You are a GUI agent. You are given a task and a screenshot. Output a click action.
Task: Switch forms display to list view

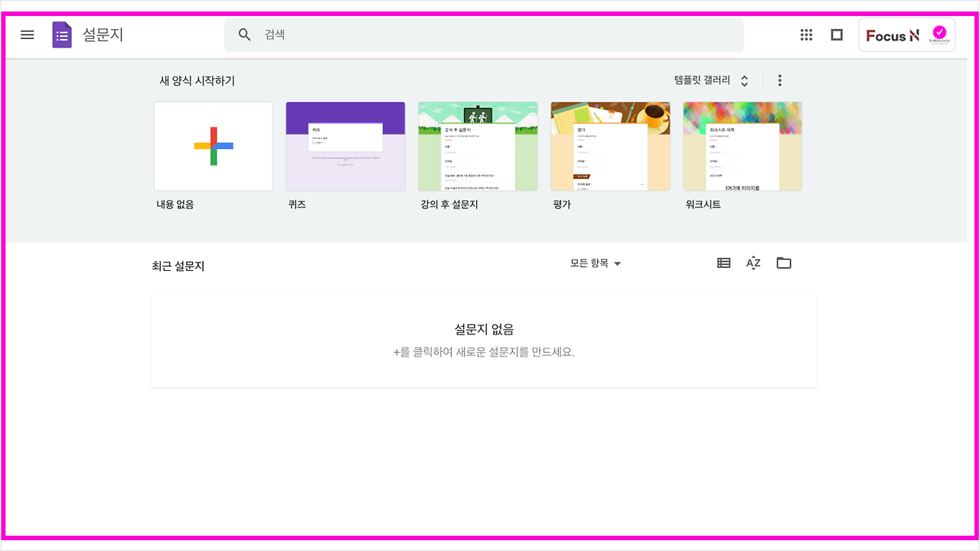pos(724,262)
